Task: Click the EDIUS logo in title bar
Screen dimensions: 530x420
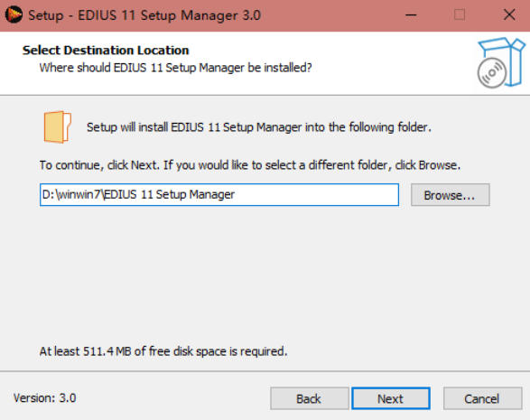Action: click(14, 15)
